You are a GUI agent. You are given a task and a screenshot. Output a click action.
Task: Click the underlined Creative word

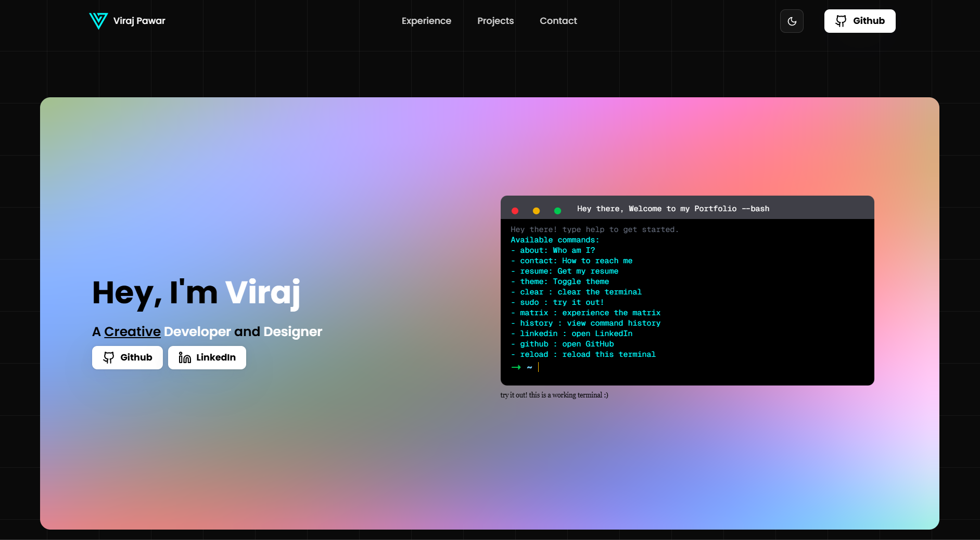coord(132,331)
